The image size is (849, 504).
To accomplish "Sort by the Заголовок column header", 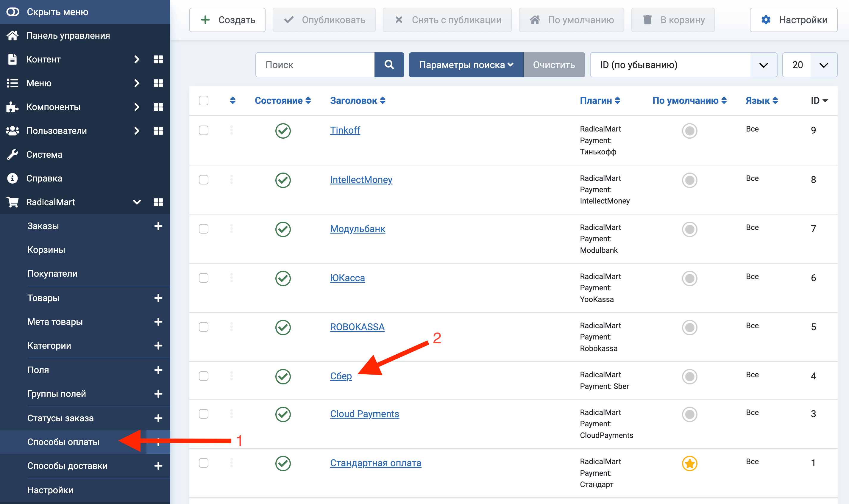I will (358, 101).
